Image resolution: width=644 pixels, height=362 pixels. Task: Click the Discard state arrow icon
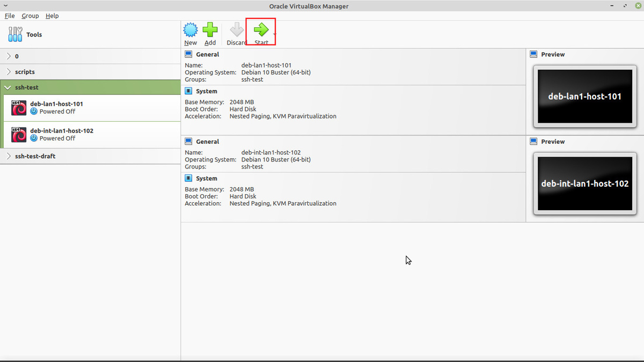click(237, 30)
